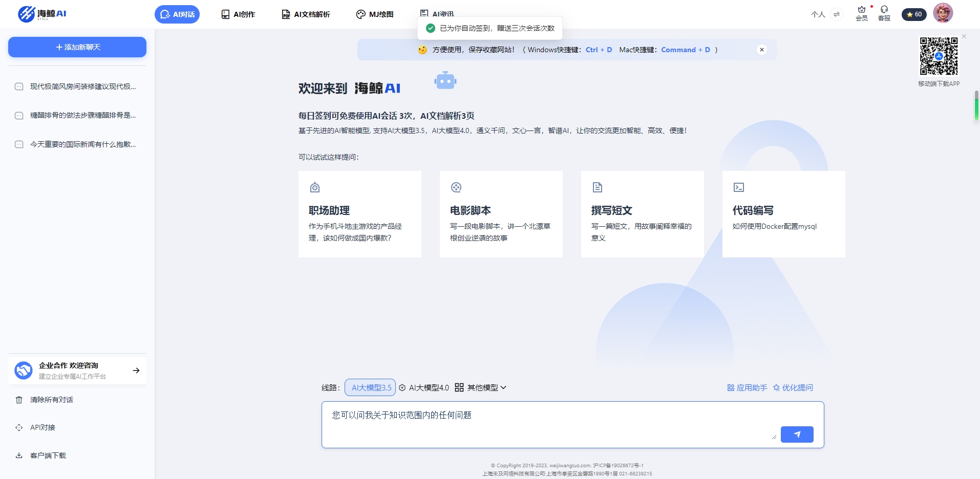This screenshot has width=980, height=479.
Task: Click the 添加新聊天 new chat button
Action: pos(77,47)
